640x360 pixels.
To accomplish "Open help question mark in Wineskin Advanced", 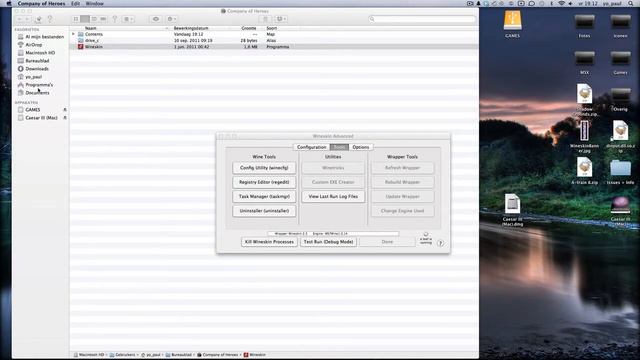I will 440,243.
